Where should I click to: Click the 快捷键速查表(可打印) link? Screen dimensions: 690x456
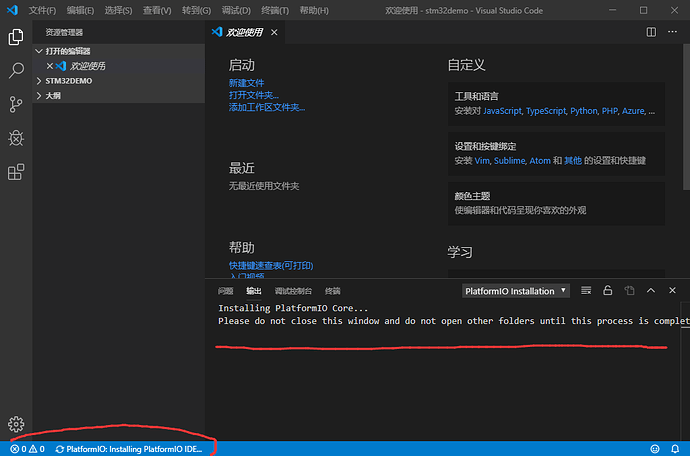point(271,265)
